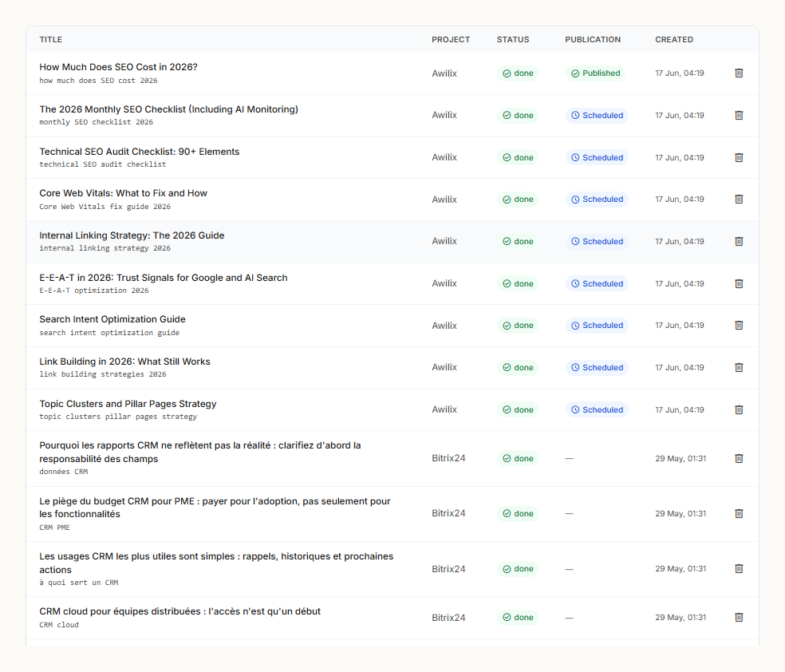Click keyword 'à quoi sert un CRM'

click(x=79, y=583)
